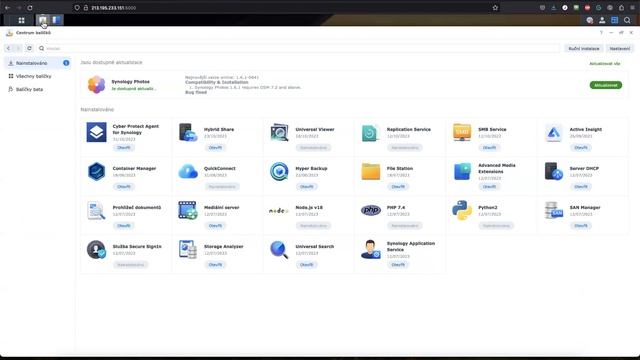Click the Cyber Protect Agent icon
This screenshot has width=640, height=360.
click(96, 132)
